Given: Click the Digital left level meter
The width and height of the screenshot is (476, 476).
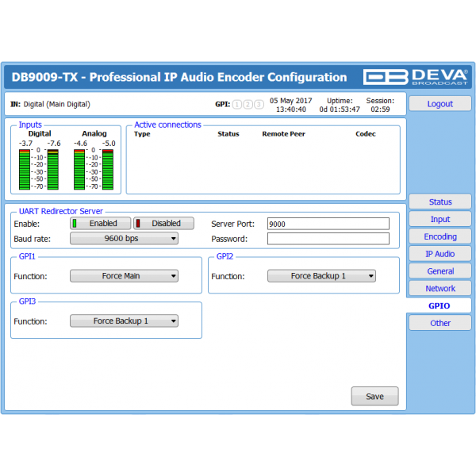Looking at the screenshot, I should 25,170.
